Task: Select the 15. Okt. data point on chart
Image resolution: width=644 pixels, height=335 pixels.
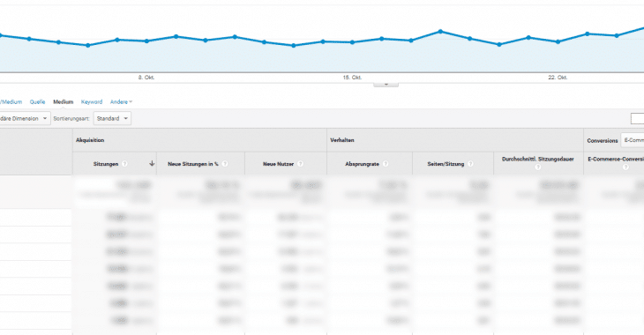Action: [352, 42]
